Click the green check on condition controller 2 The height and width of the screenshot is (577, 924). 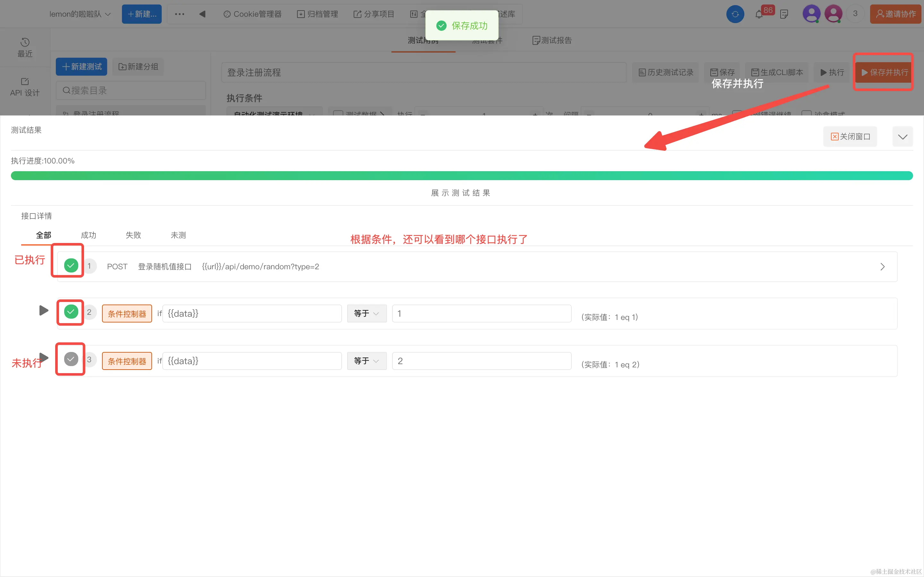[x=71, y=312]
